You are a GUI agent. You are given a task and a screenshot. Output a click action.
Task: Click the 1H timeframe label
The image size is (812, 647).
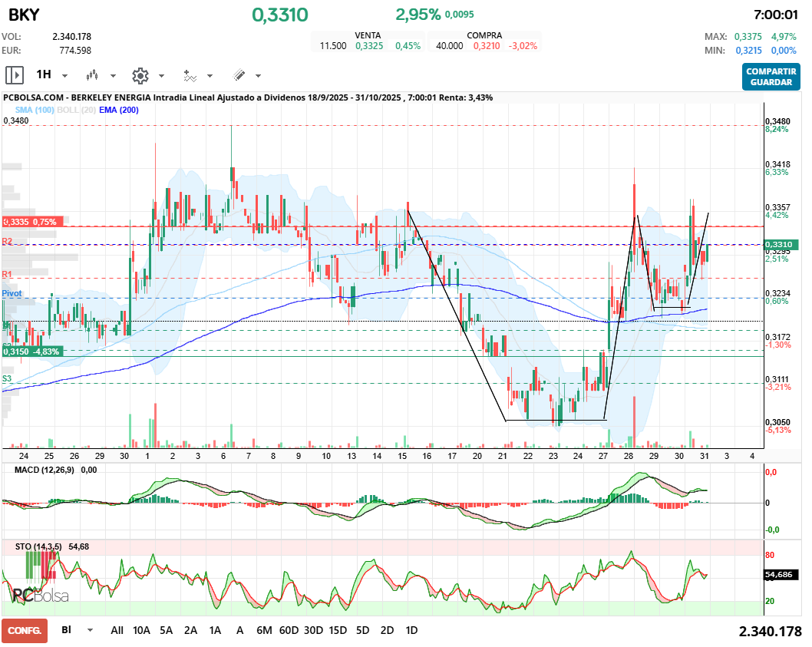click(x=44, y=74)
